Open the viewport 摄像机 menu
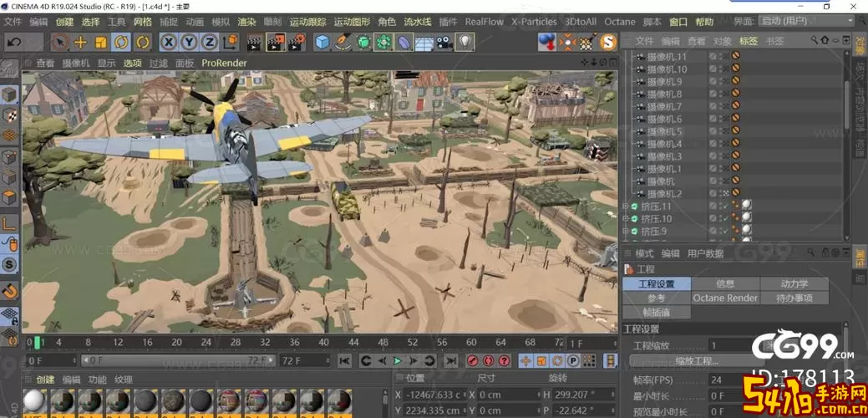This screenshot has height=418, width=868. coord(75,63)
